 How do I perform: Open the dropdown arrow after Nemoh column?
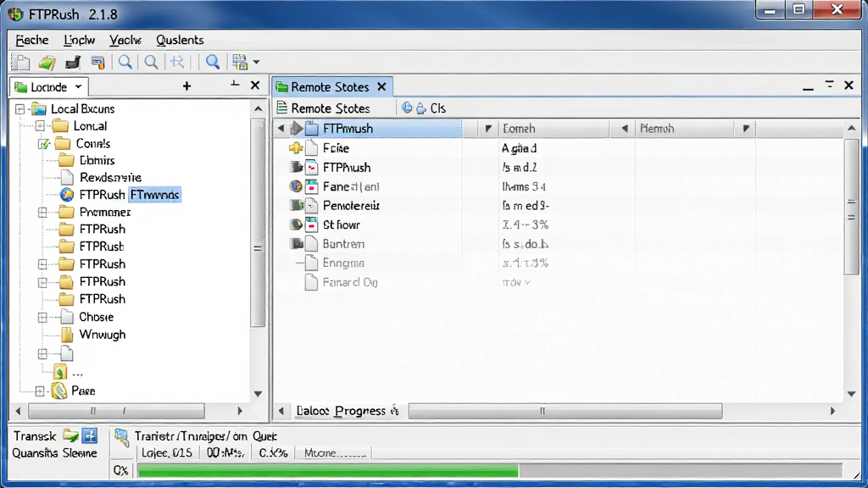pos(746,129)
